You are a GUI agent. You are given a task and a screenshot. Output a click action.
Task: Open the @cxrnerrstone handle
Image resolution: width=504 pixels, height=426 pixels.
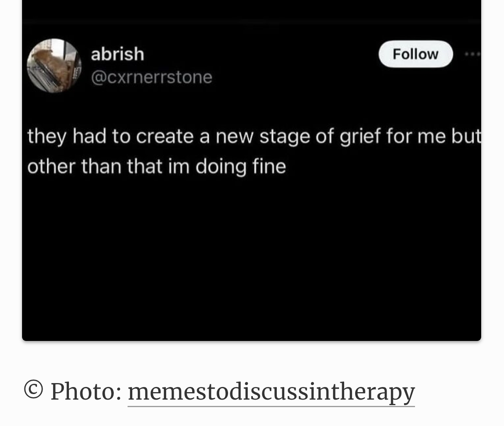152,77
